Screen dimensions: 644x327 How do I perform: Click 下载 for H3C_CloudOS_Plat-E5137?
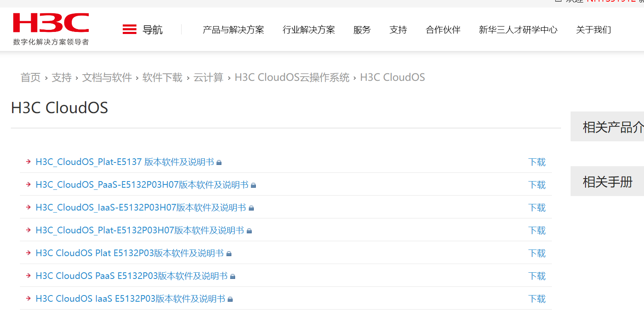[x=537, y=162]
